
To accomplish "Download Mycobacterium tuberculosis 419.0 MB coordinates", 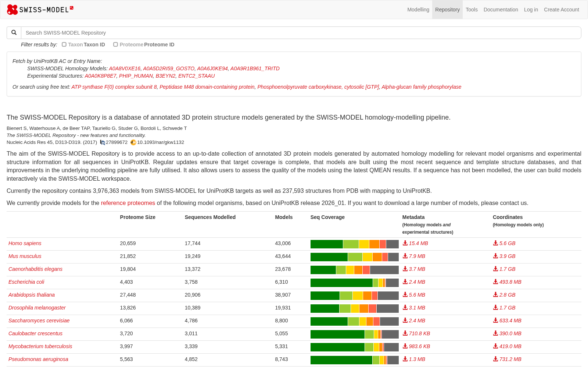I will click(x=507, y=346).
